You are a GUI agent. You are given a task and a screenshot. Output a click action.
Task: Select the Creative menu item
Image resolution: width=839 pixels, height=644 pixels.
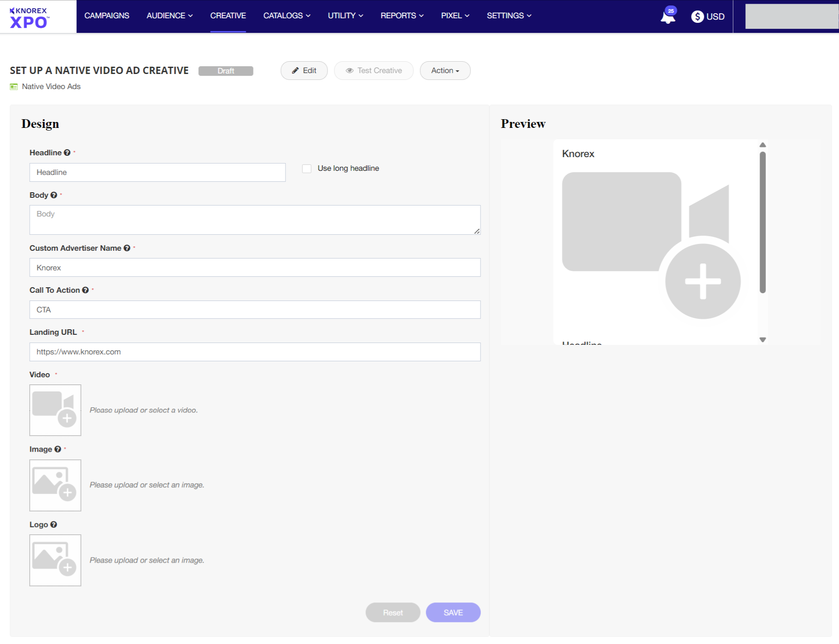click(x=228, y=16)
